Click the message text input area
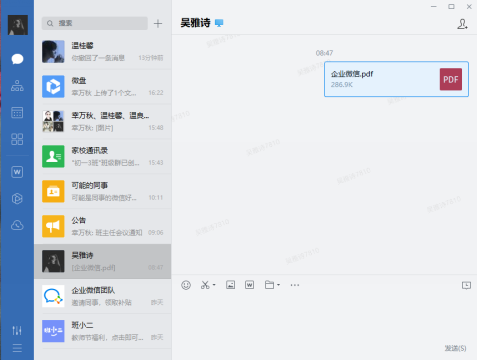Viewport: 478px width, 361px height. pyautogui.click(x=325, y=317)
